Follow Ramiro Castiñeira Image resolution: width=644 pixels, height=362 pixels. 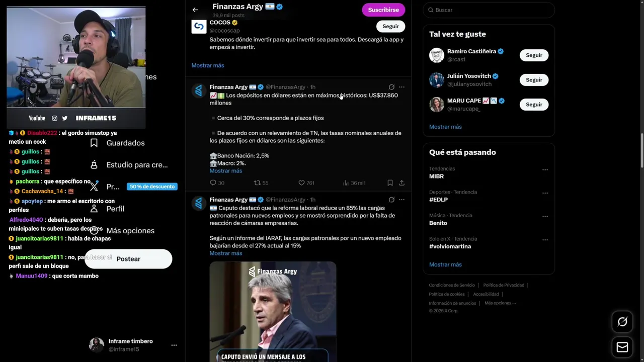(534, 55)
